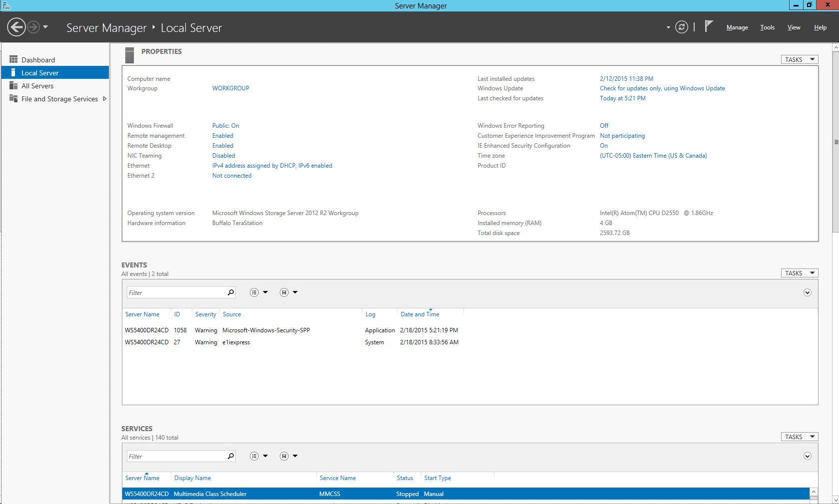
Task: Open the Events TASKS dropdown
Action: click(800, 273)
